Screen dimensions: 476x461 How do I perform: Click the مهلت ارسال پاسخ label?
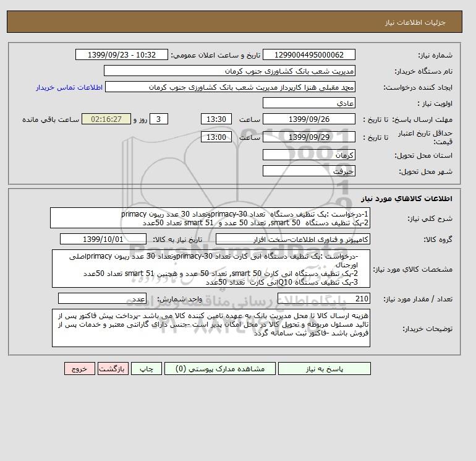click(423, 119)
